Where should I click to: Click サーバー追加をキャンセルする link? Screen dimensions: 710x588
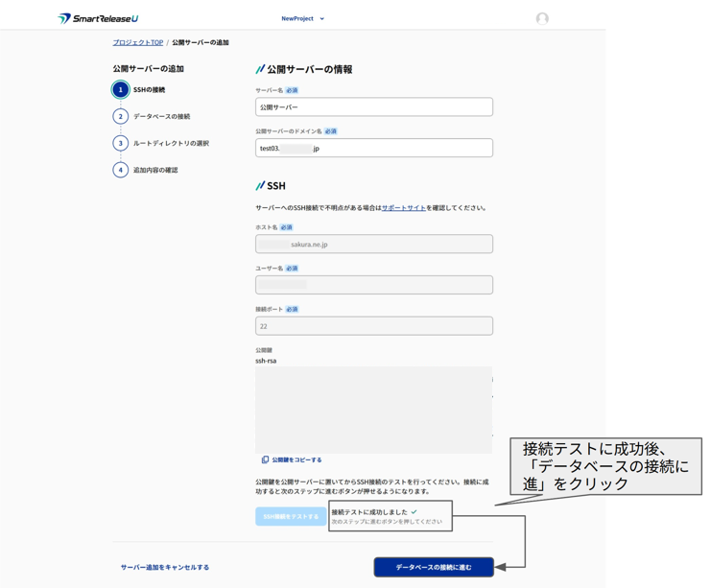(165, 568)
